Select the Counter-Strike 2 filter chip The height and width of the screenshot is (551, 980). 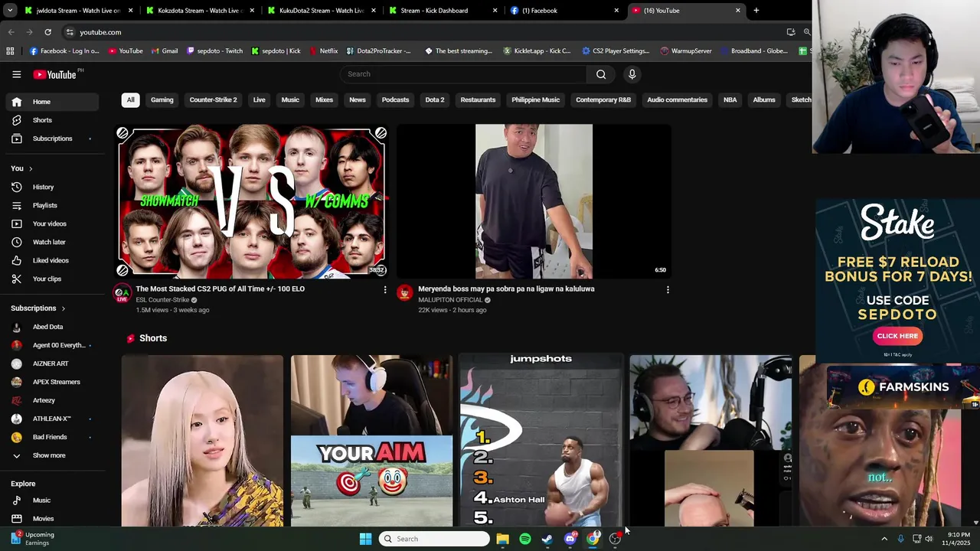click(x=213, y=100)
